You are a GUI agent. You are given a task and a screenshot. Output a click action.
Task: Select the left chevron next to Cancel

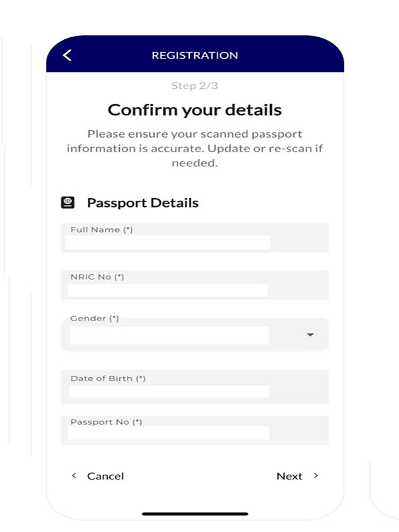[74, 476]
